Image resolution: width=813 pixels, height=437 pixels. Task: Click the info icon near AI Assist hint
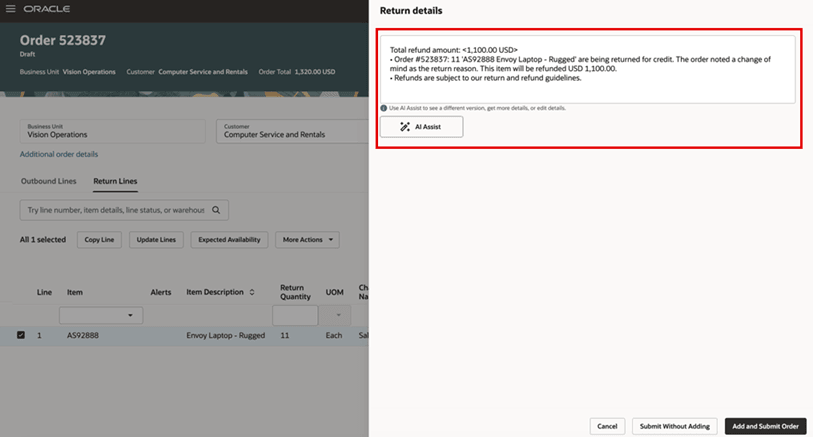click(384, 108)
